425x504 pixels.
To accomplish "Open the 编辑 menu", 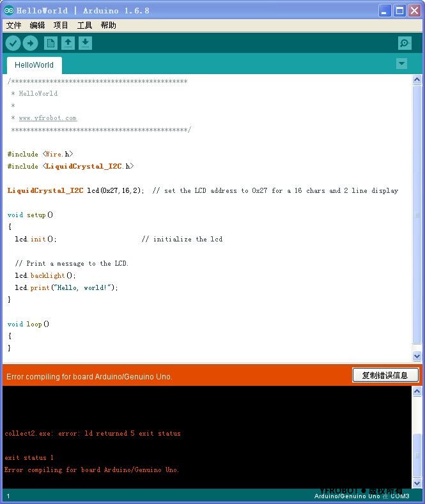I will pyautogui.click(x=37, y=26).
